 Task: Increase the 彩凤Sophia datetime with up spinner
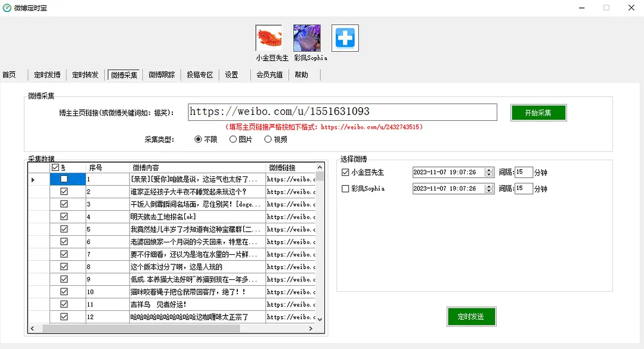tap(489, 186)
